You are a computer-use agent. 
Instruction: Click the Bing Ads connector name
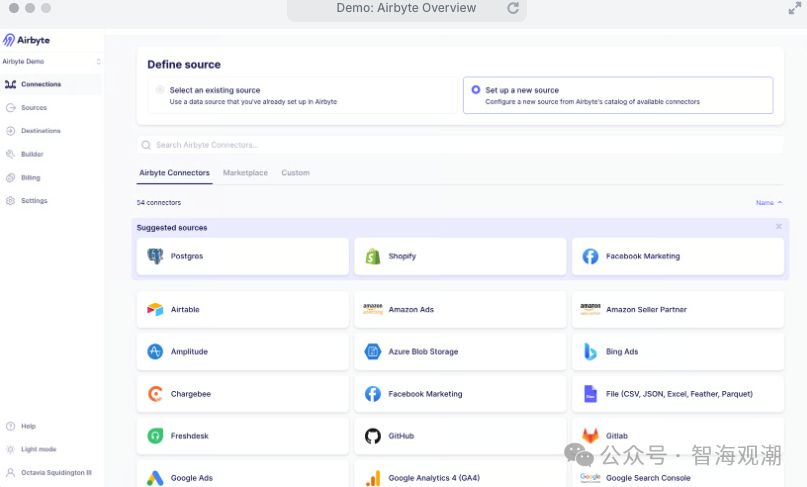coord(622,352)
